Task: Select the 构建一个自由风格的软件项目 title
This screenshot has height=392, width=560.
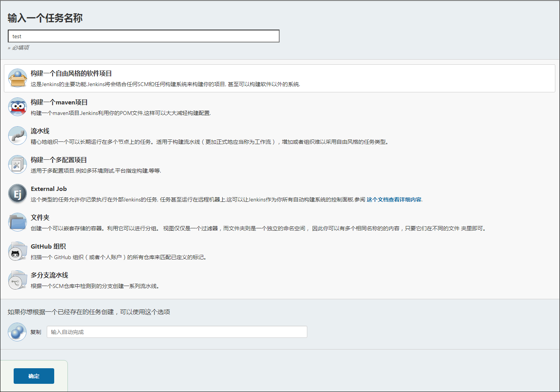Action: coord(71,73)
